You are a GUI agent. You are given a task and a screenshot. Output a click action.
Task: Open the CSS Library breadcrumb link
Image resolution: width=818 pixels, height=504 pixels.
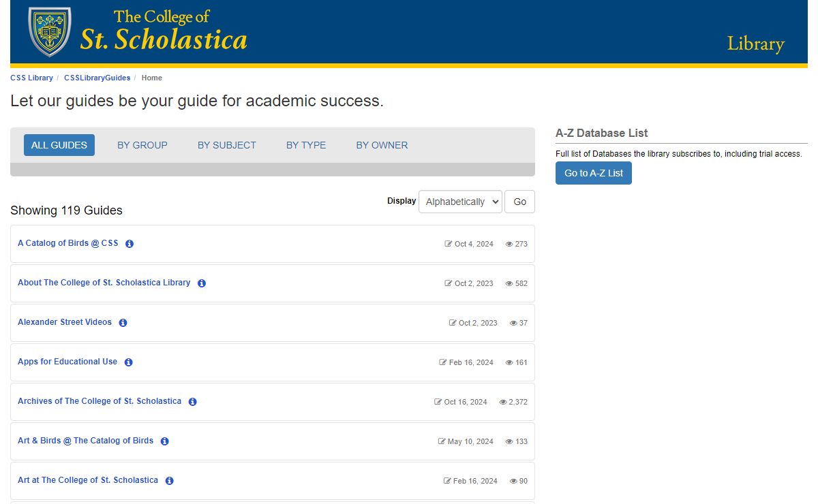31,78
